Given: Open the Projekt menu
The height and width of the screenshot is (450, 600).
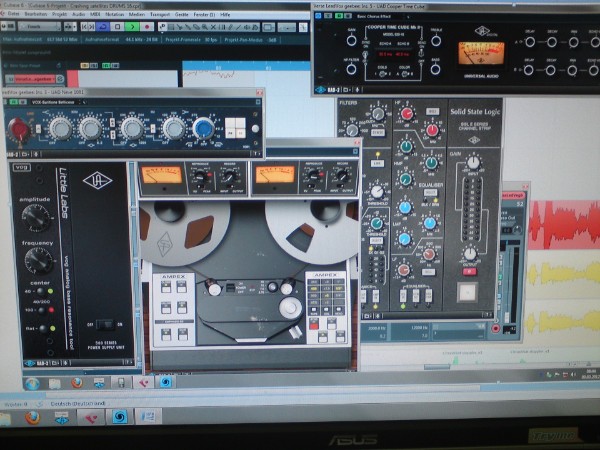Looking at the screenshot, I should (59, 14).
